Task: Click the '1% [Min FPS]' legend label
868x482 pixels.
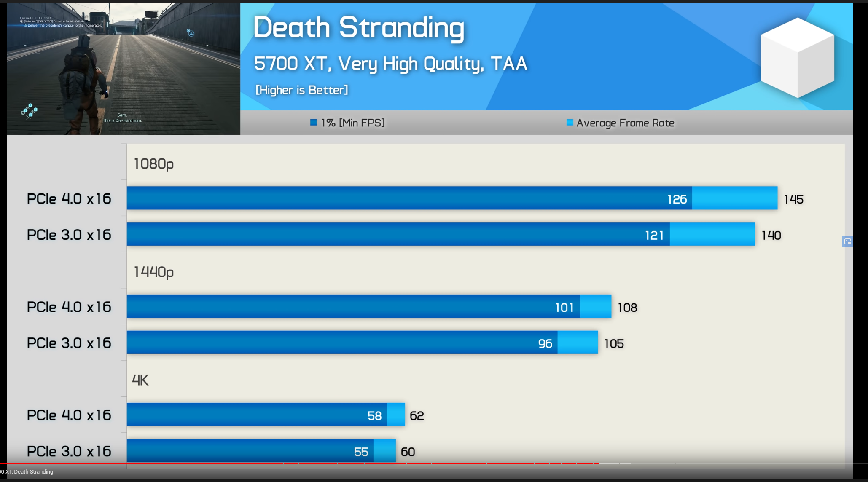Action: point(353,123)
